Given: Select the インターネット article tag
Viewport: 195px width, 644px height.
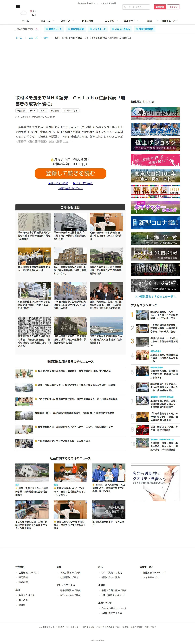Looking at the screenshot, I should [71, 110].
